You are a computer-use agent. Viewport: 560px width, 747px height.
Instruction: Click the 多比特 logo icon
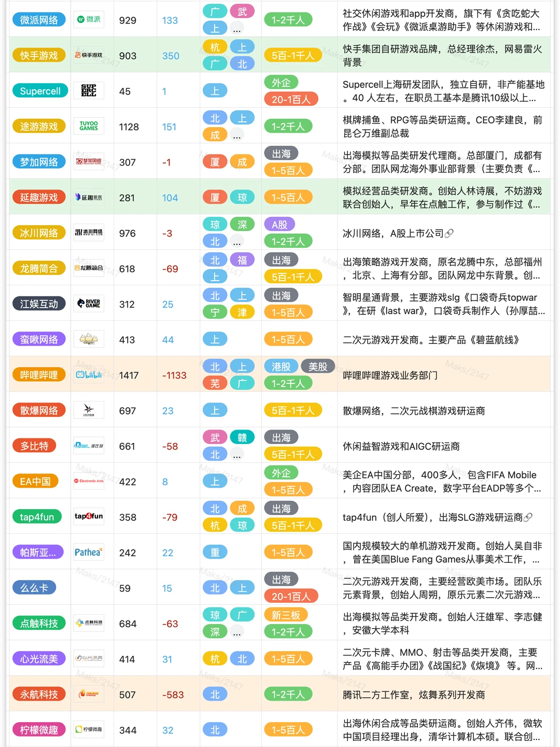pos(89,446)
